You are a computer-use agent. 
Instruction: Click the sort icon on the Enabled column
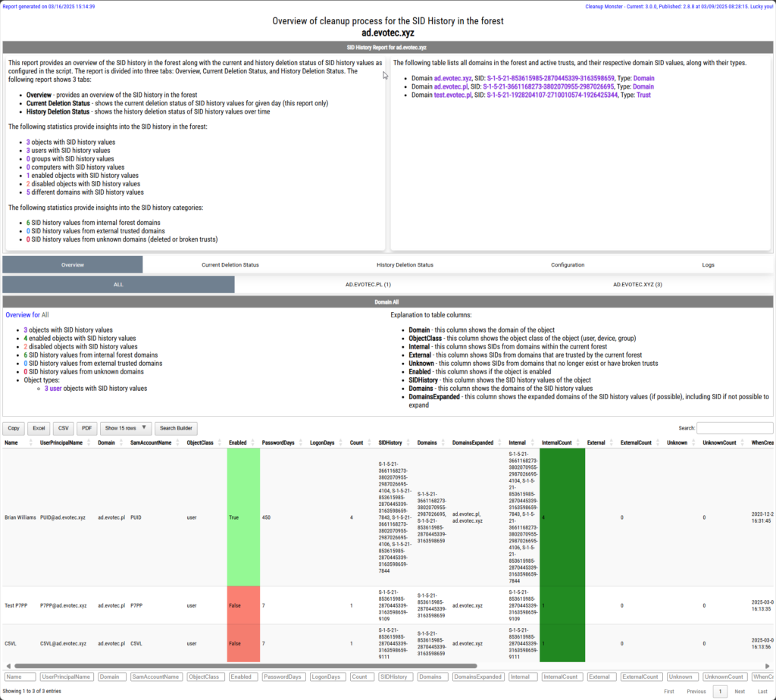252,442
